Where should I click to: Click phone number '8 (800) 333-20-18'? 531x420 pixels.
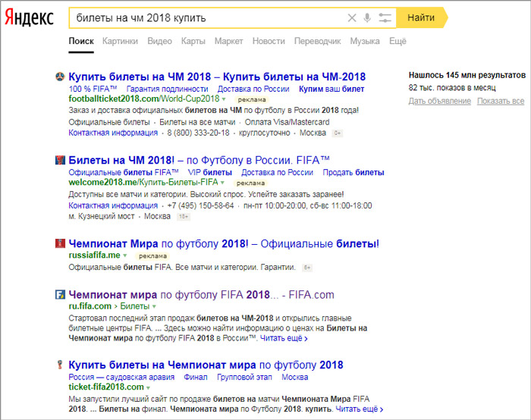[x=198, y=133]
